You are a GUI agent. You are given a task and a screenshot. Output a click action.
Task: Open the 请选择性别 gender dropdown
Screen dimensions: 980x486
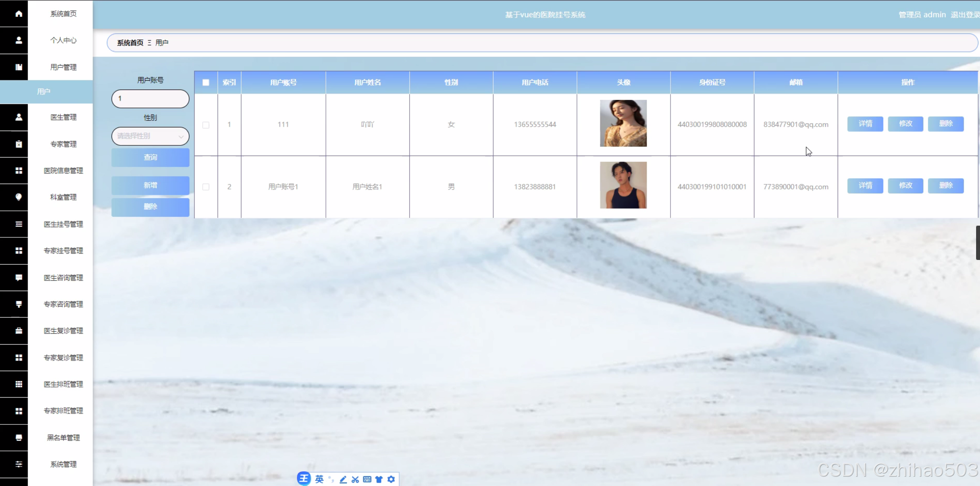[150, 136]
